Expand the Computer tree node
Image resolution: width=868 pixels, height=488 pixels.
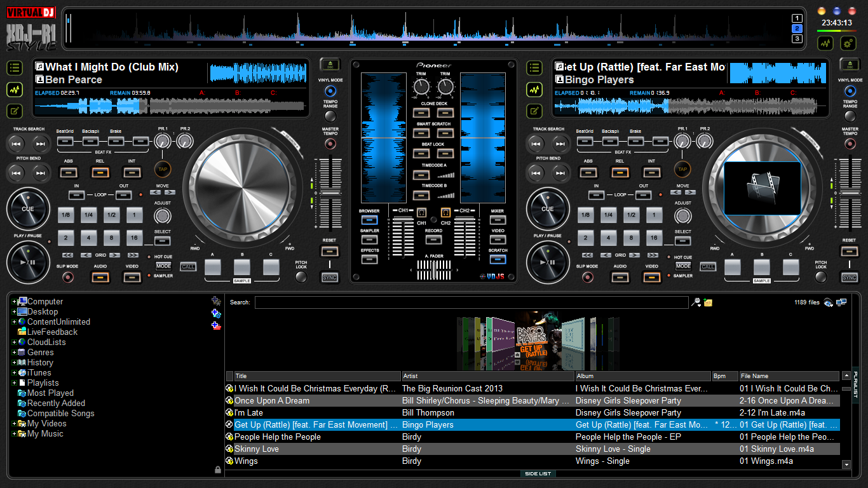click(x=14, y=302)
